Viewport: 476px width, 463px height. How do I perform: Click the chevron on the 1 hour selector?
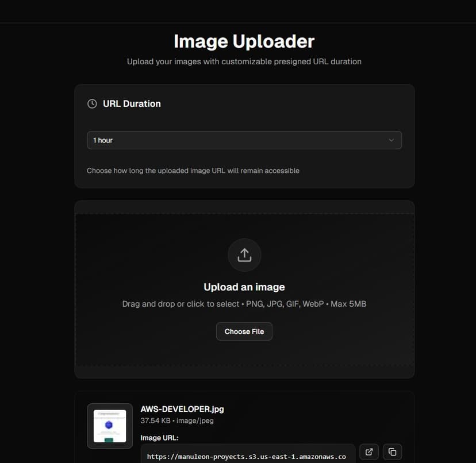(x=390, y=140)
